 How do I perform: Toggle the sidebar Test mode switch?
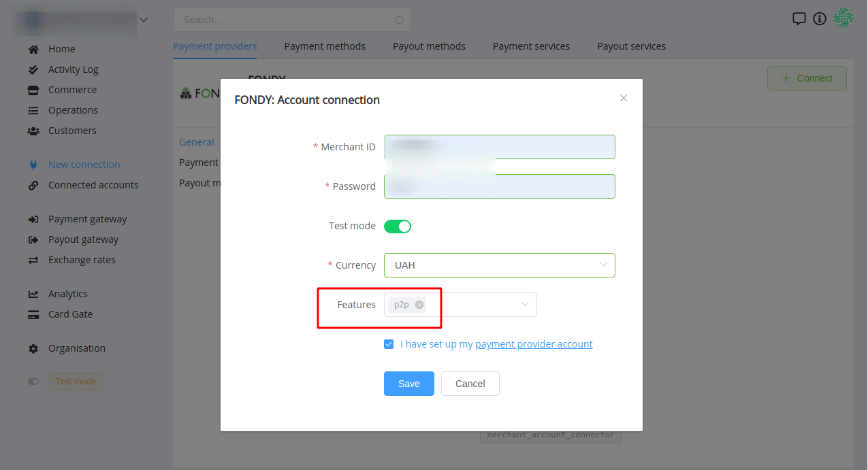click(x=33, y=382)
